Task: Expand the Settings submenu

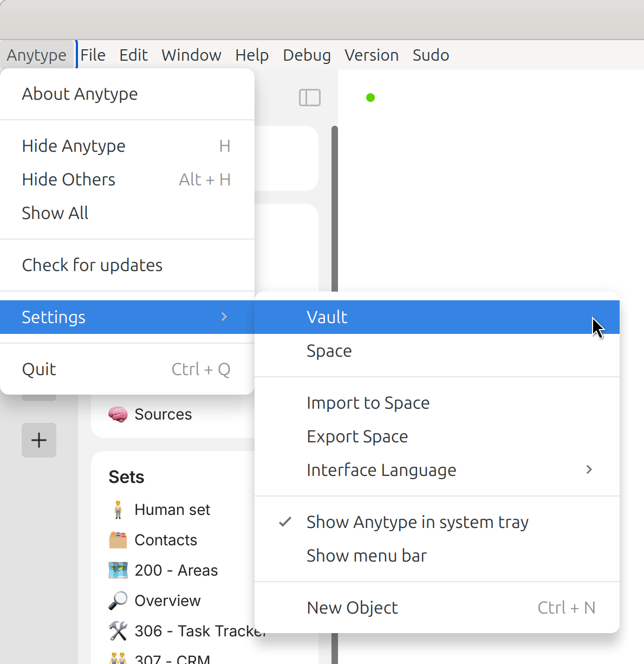Action: [127, 317]
